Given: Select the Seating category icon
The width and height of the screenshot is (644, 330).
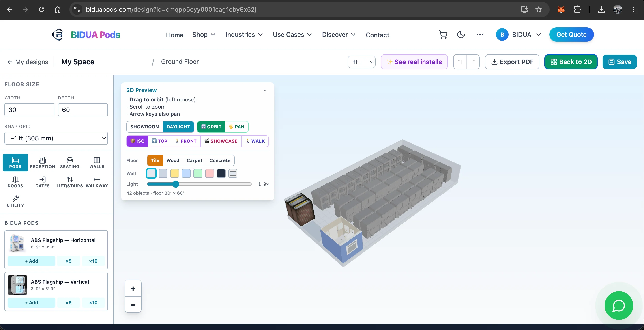Looking at the screenshot, I should pos(70,163).
